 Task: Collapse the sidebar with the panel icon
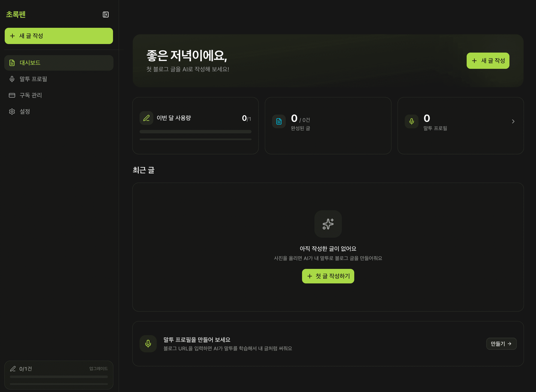(x=106, y=15)
